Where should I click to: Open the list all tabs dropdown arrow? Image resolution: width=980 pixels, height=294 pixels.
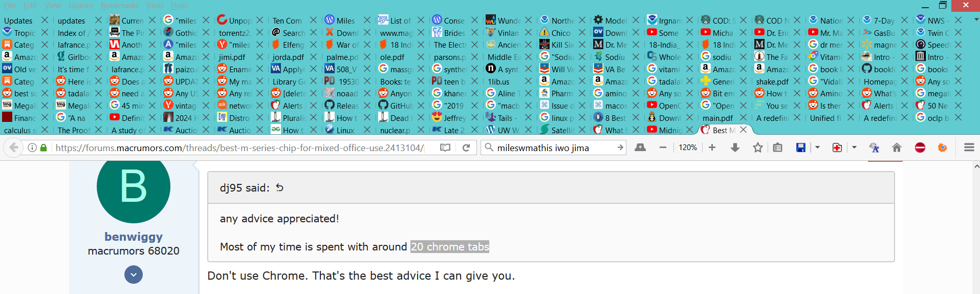coord(976,19)
